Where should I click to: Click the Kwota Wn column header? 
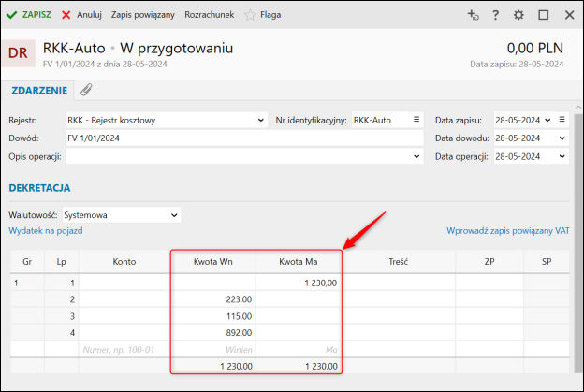(x=213, y=262)
